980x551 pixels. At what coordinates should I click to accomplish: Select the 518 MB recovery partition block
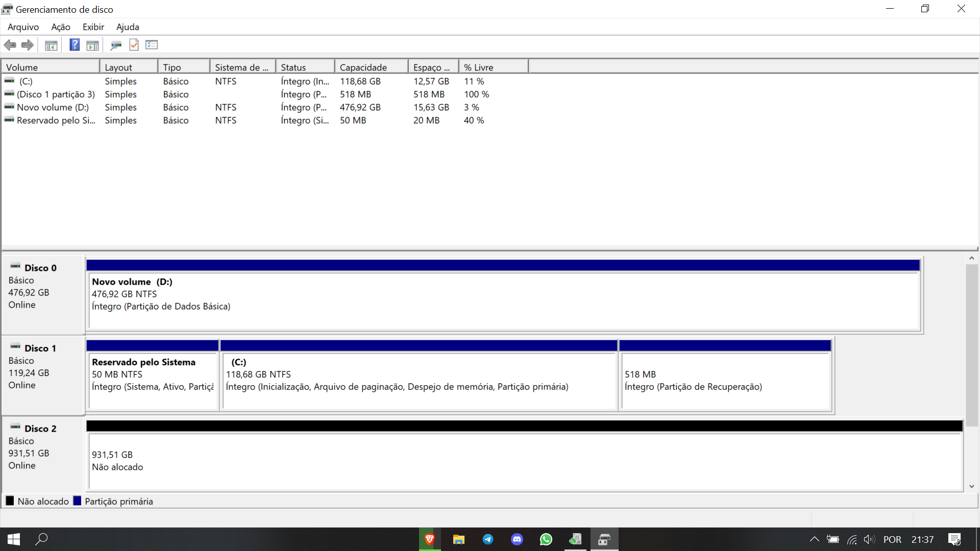tap(725, 381)
